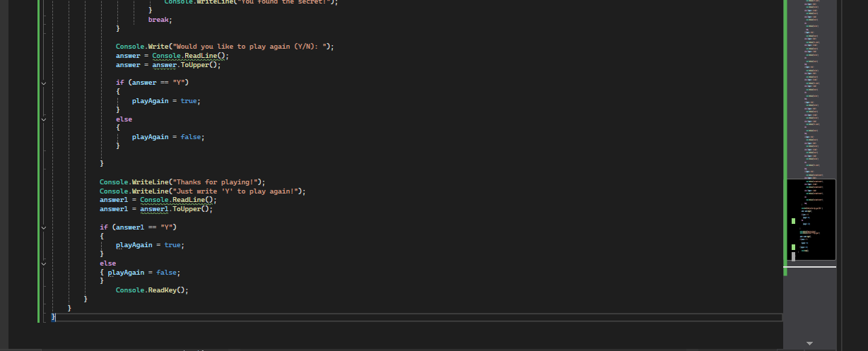Click the minimap viewport highlight box

[x=811, y=220]
